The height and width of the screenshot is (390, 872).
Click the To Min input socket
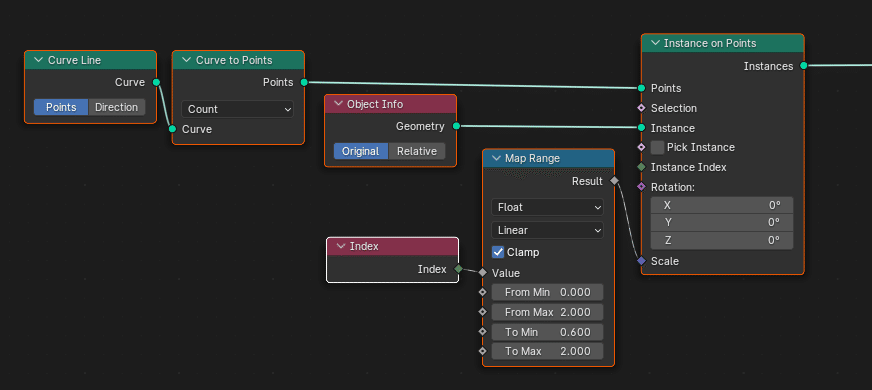point(482,332)
